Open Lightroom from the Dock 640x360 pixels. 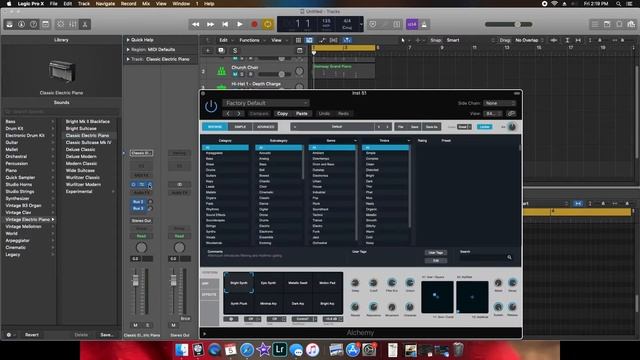(280, 349)
